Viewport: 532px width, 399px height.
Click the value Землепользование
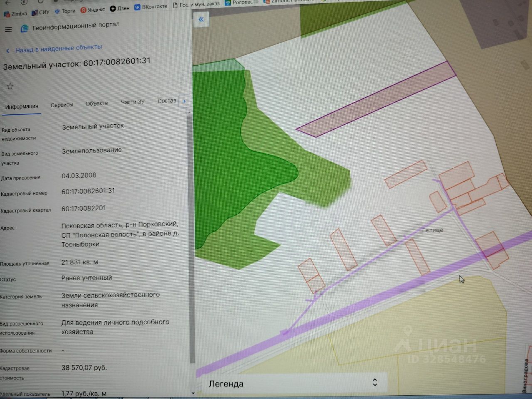click(x=92, y=150)
